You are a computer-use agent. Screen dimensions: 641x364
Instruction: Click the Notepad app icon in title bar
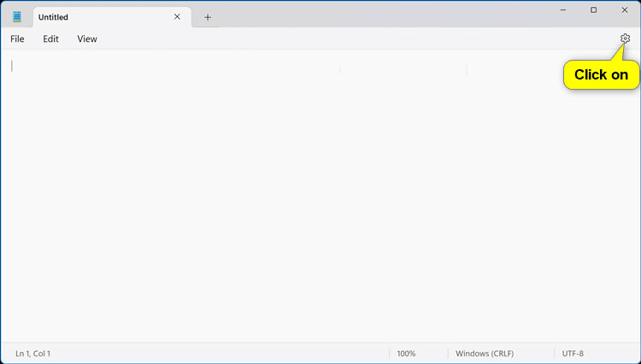click(17, 17)
